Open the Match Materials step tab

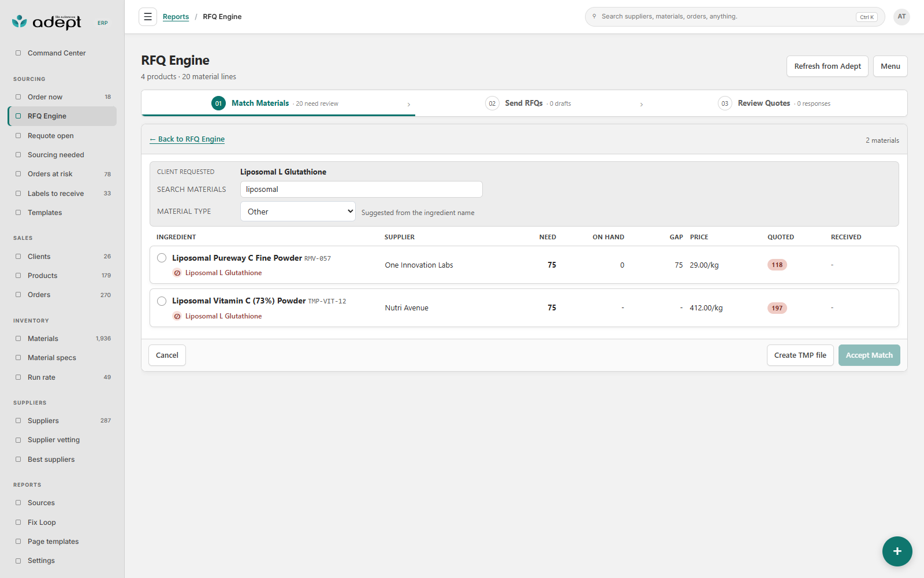click(x=278, y=103)
